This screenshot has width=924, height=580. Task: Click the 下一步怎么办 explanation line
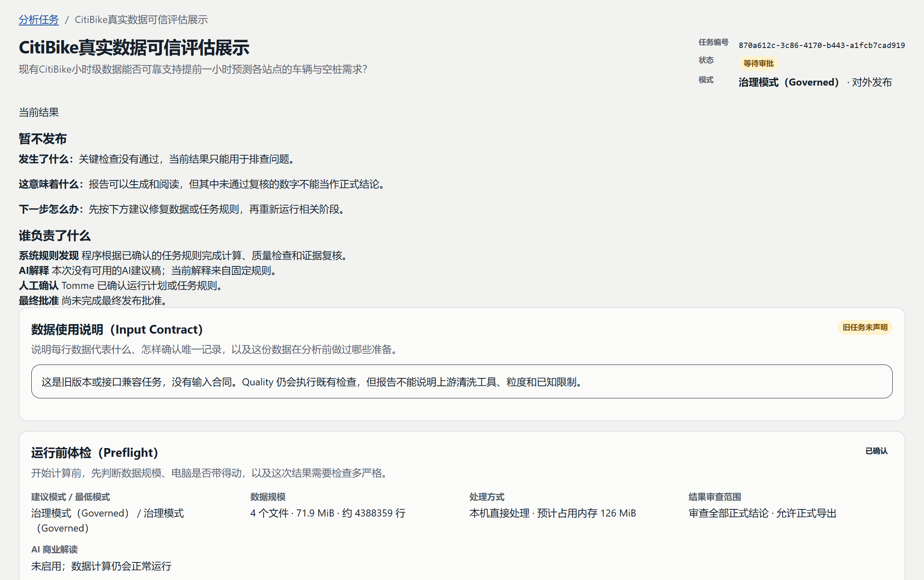point(184,209)
